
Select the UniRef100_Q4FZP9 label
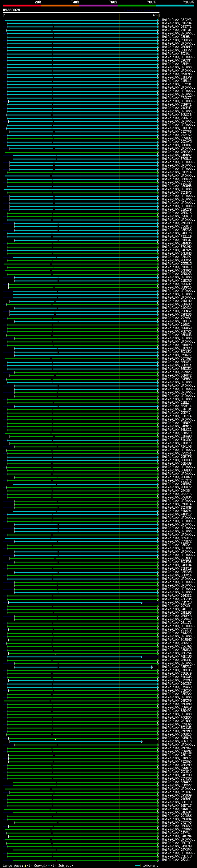click(176, 700)
